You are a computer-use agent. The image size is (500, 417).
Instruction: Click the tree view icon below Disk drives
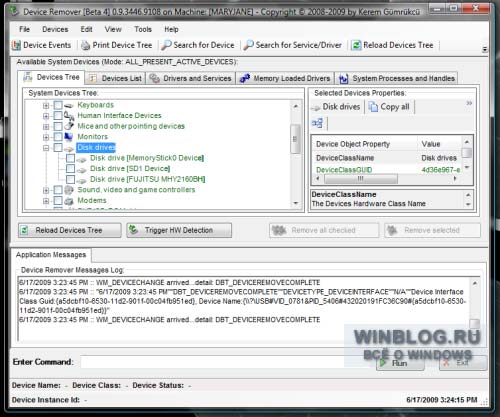click(317, 123)
